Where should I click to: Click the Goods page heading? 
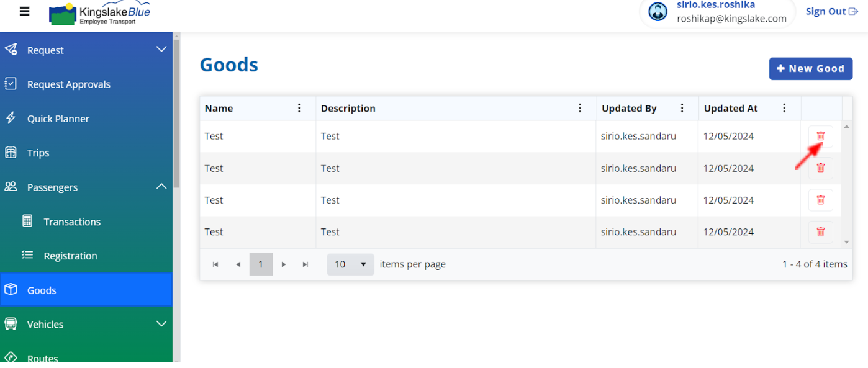229,65
